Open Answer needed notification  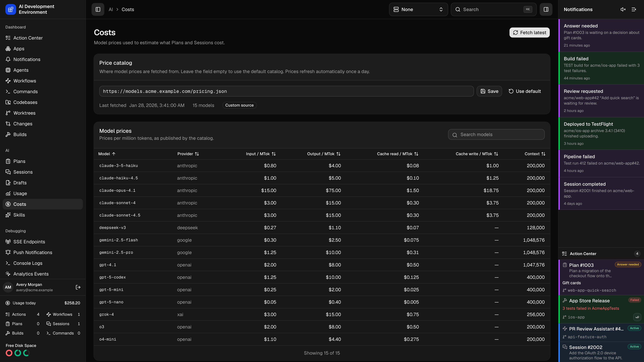(601, 35)
